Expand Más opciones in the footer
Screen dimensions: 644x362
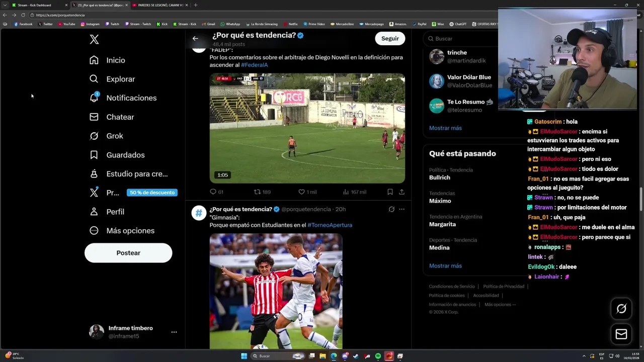(500, 305)
